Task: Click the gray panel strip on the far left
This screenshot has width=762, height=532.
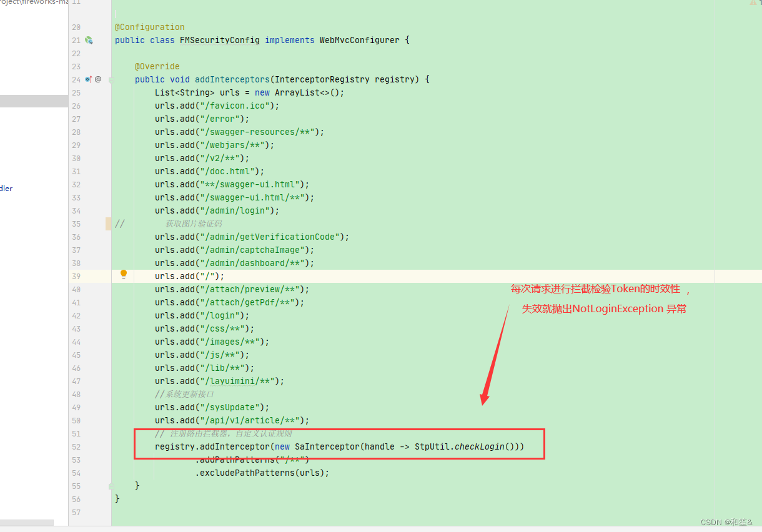Action: (x=34, y=101)
